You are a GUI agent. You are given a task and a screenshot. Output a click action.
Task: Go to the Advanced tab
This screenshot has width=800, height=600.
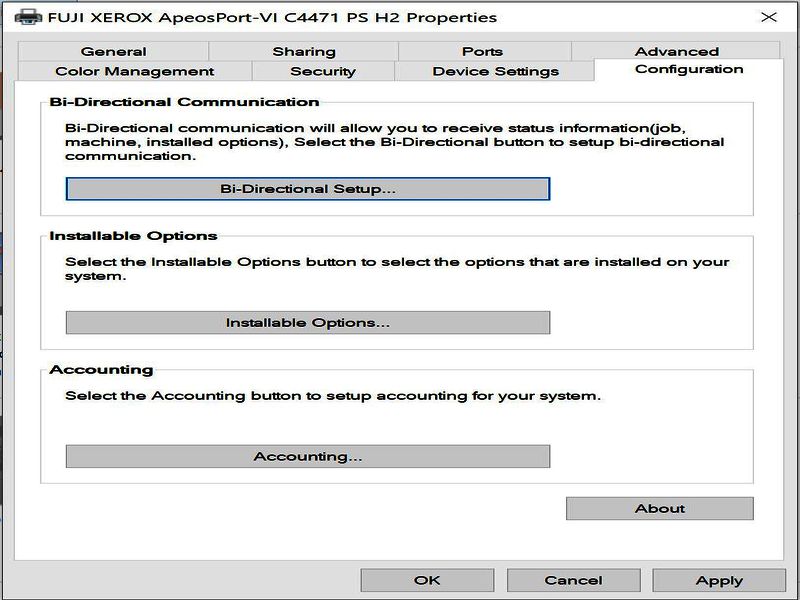[676, 51]
